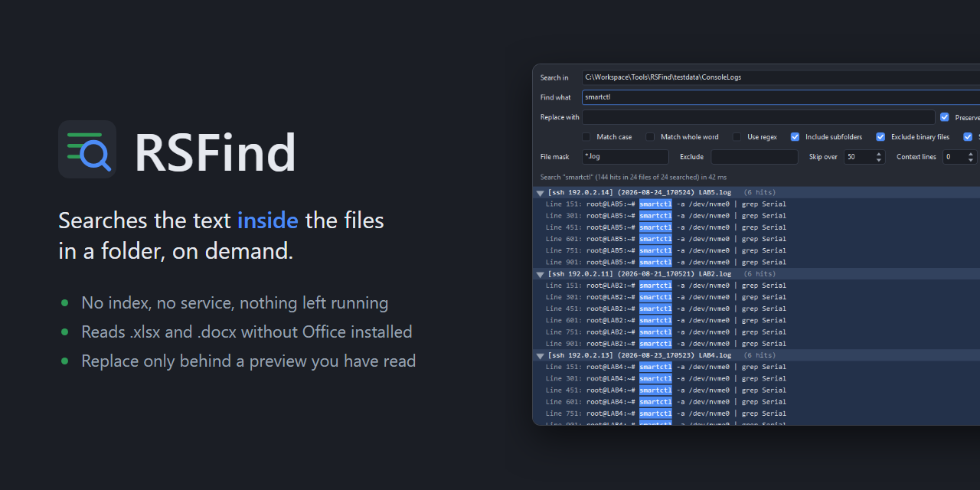
Task: Click the 'Find what' label
Action: click(x=556, y=97)
